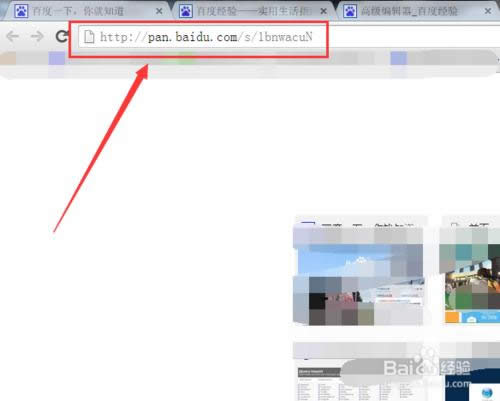Click the forward navigation arrow
This screenshot has width=500, height=401.
click(37, 36)
